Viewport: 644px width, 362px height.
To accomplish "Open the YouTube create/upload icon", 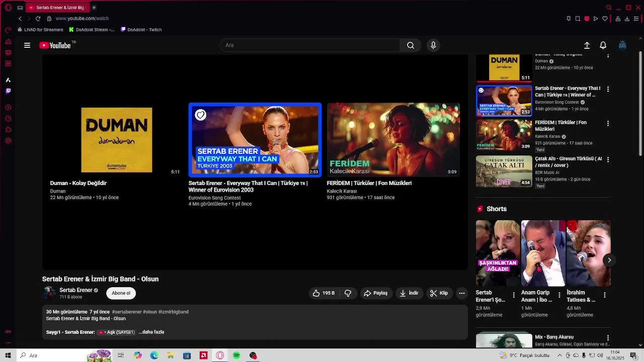I will (x=587, y=45).
